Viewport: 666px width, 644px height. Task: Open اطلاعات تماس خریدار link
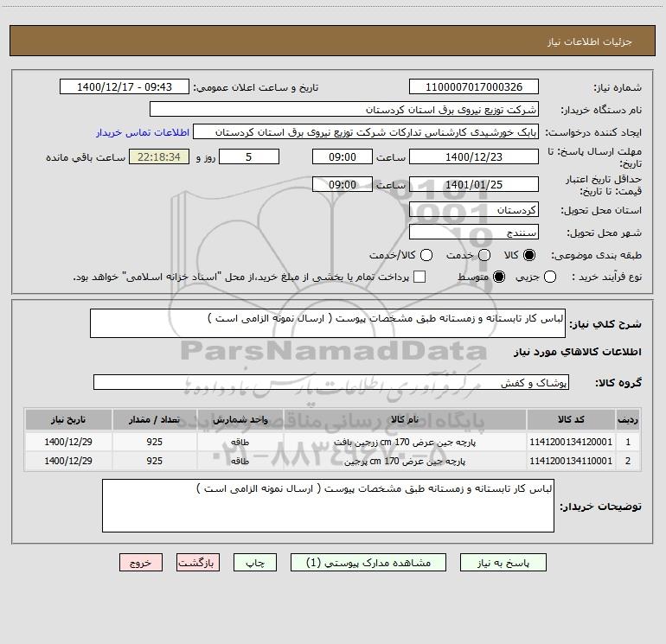(143, 132)
